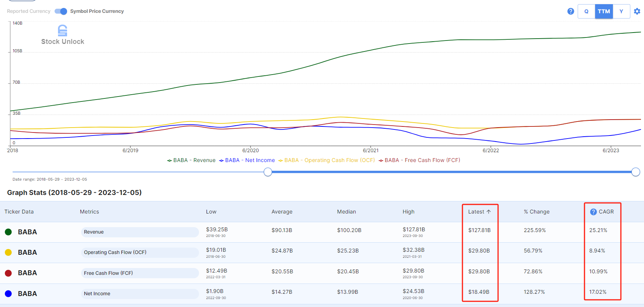Click the Graph Stats heading
644x307 pixels.
click(74, 192)
